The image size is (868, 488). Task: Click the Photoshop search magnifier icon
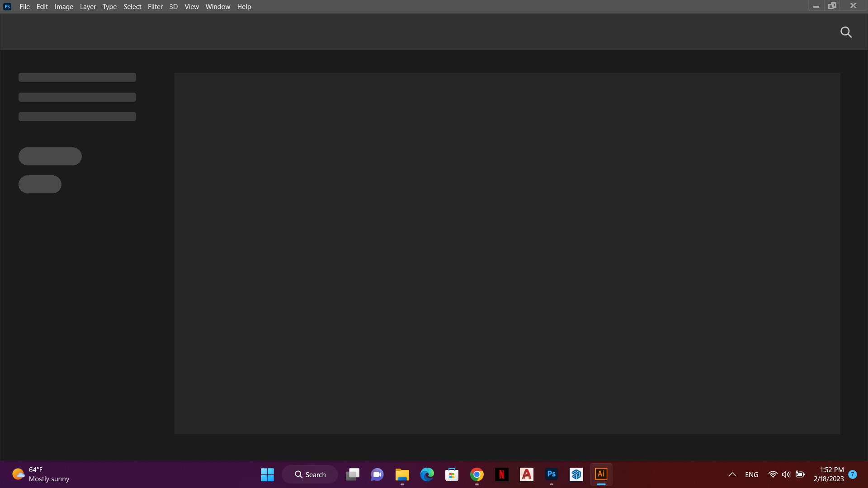(846, 32)
